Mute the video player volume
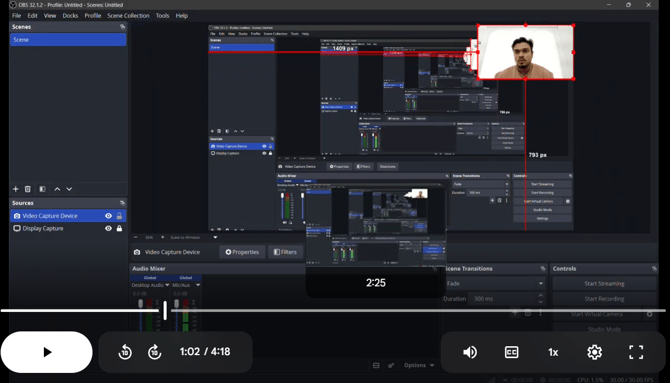Image resolution: width=670 pixels, height=383 pixels. click(470, 352)
